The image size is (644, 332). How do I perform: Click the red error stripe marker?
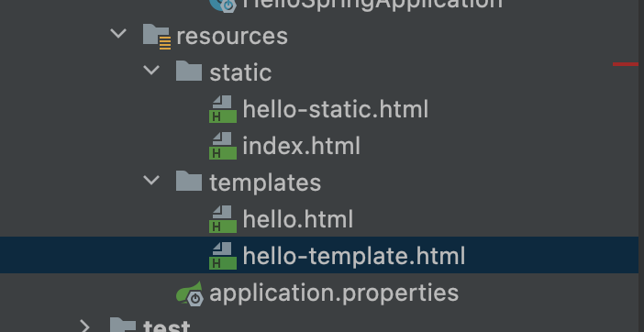626,64
